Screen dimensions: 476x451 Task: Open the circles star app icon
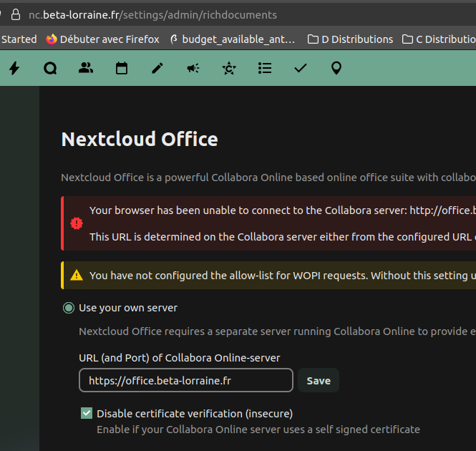pyautogui.click(x=229, y=68)
